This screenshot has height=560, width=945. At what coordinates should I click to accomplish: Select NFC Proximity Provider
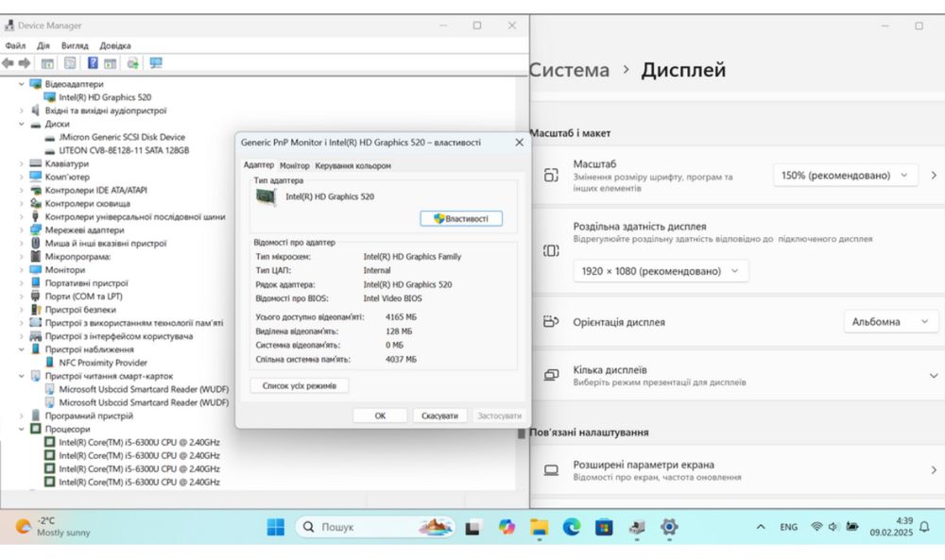[x=103, y=363]
